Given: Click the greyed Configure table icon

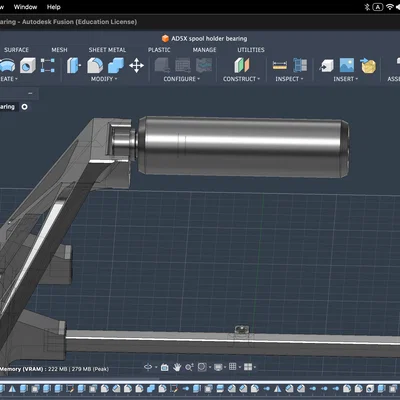Looking at the screenshot, I should click(183, 65).
